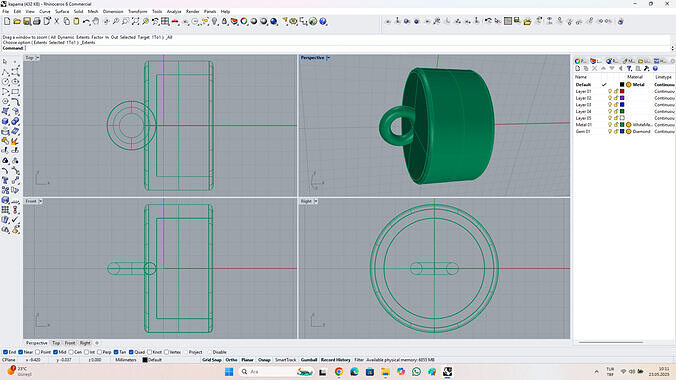Image resolution: width=676 pixels, height=380 pixels.
Task: Toggle Record History in status bar
Action: tap(335, 360)
